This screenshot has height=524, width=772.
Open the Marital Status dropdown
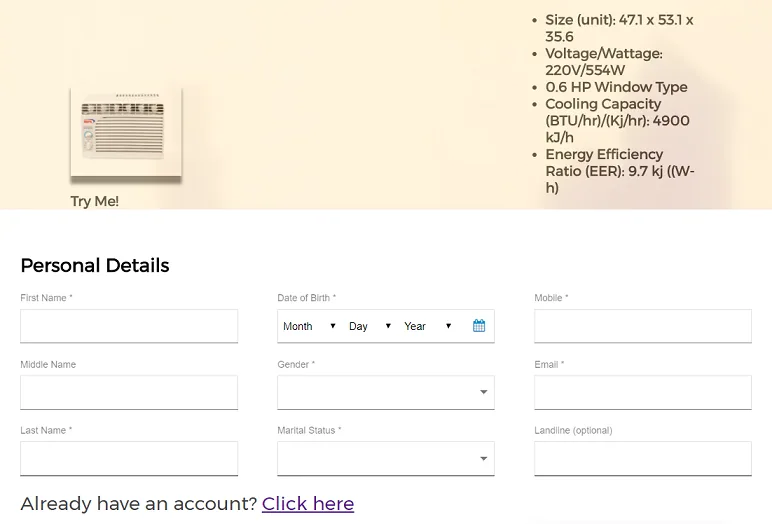click(386, 458)
